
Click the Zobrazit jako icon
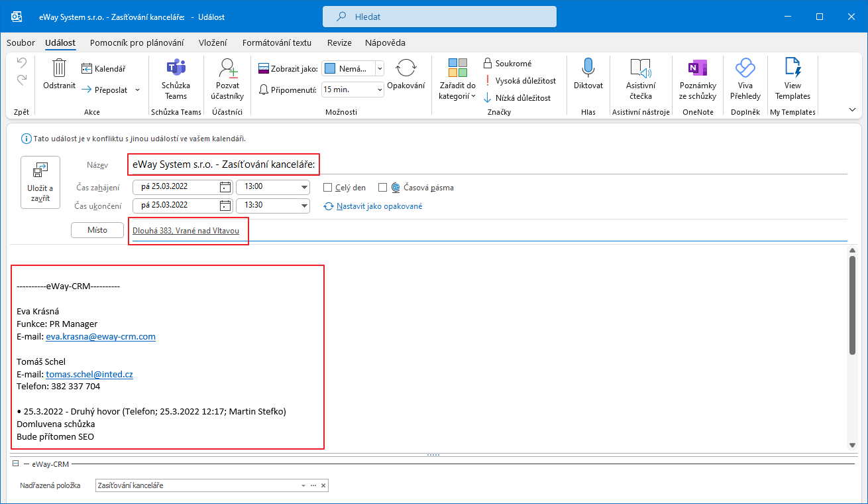pos(264,68)
